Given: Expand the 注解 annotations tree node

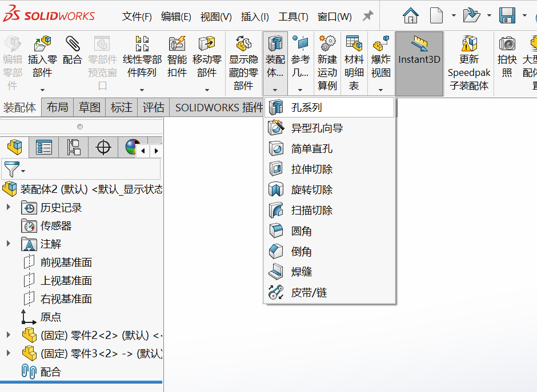Looking at the screenshot, I should tap(9, 244).
